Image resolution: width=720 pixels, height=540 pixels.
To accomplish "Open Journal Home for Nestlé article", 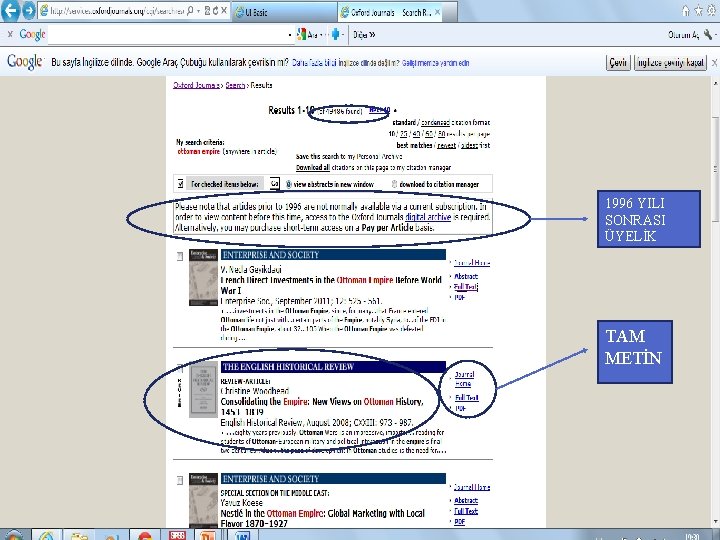I will [472, 487].
